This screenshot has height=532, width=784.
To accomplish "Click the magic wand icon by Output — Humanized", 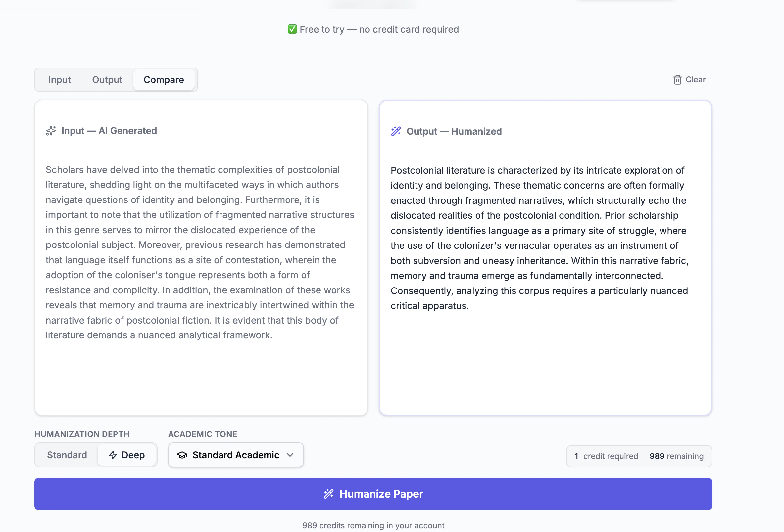I will coord(396,131).
